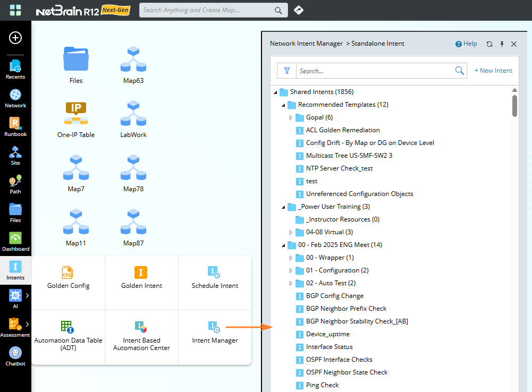
Task: Expand the Gopal (6) folder
Action: click(x=291, y=117)
